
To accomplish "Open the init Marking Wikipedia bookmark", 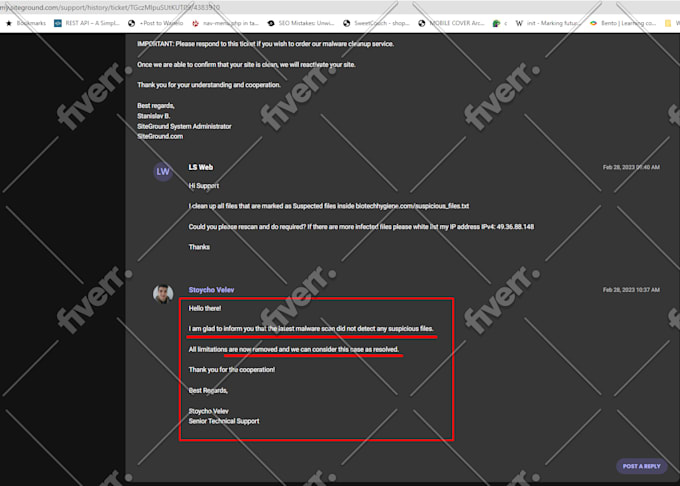I will [x=547, y=23].
